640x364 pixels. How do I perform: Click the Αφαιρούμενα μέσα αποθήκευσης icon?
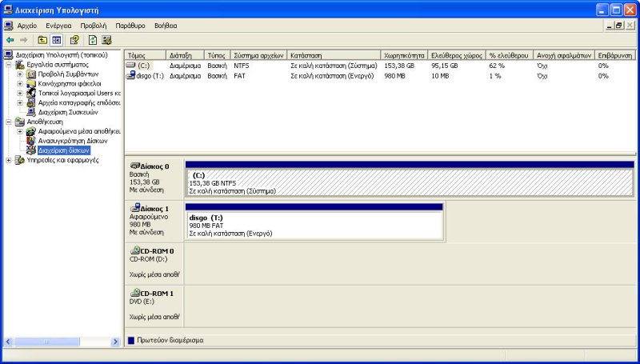coord(31,131)
